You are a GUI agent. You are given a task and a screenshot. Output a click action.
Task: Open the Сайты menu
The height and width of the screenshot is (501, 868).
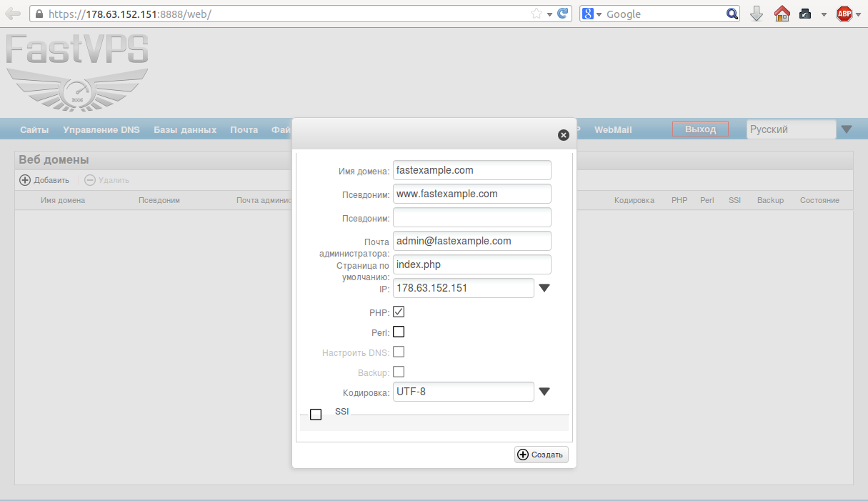coord(34,130)
